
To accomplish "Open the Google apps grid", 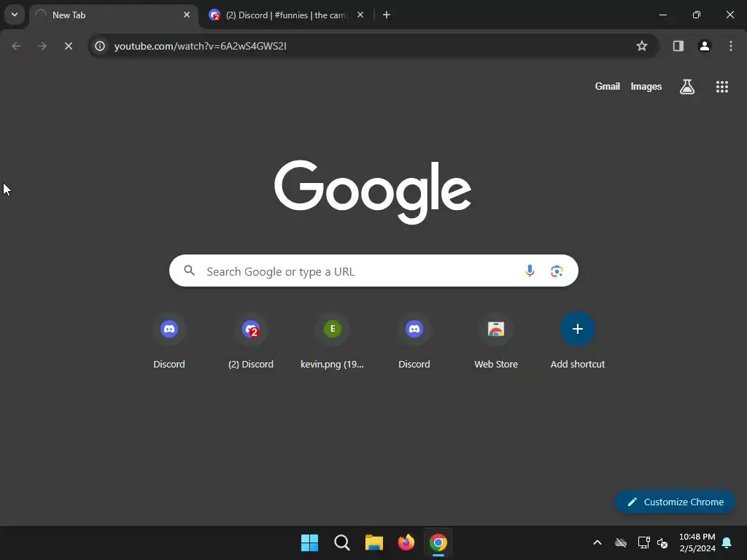I will pyautogui.click(x=721, y=87).
